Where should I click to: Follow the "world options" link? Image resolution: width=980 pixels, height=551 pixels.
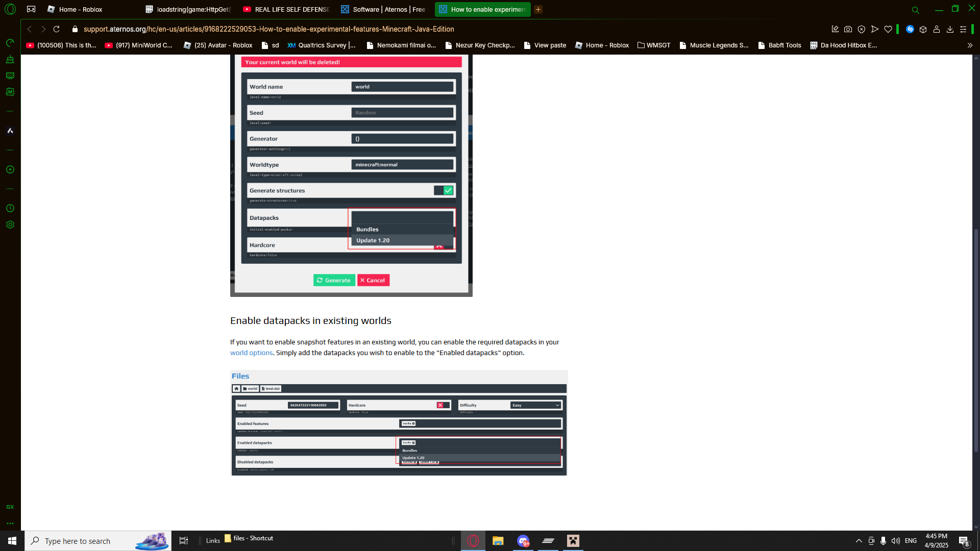251,353
